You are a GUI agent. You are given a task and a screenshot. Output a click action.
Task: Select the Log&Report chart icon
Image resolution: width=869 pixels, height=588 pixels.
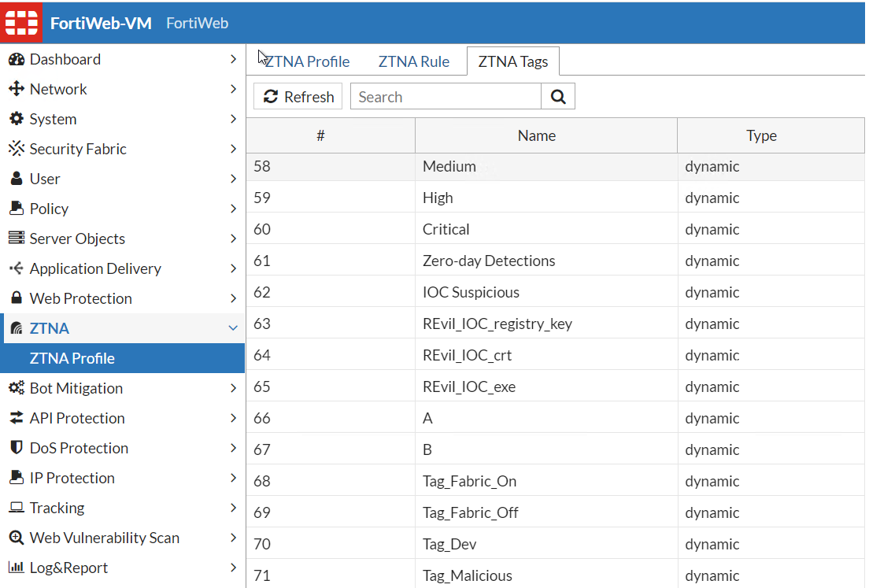17,568
